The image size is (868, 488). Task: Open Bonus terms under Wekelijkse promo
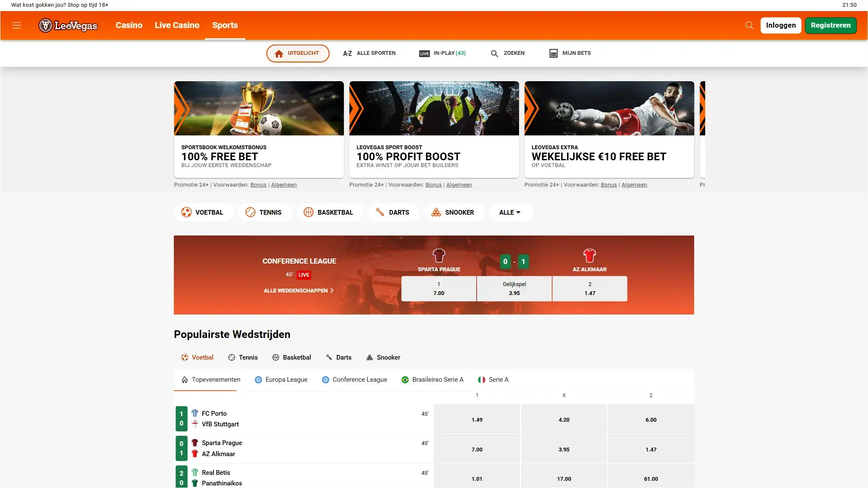click(x=609, y=185)
